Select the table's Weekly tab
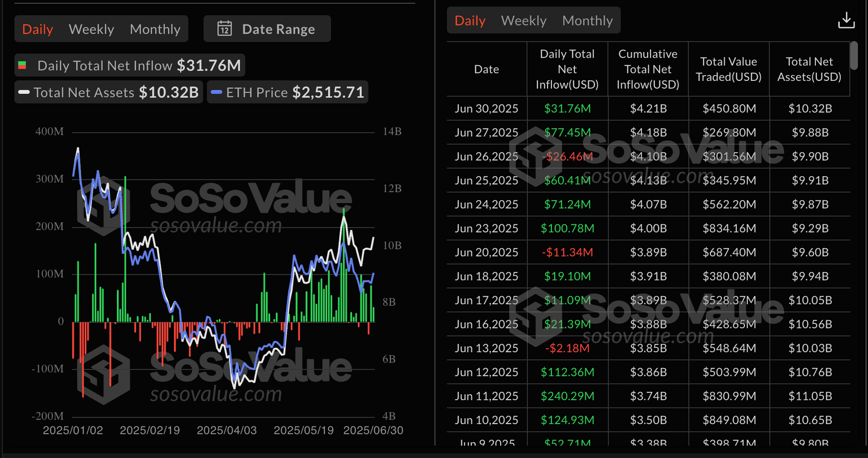Screen dimensions: 868x458 524,21
